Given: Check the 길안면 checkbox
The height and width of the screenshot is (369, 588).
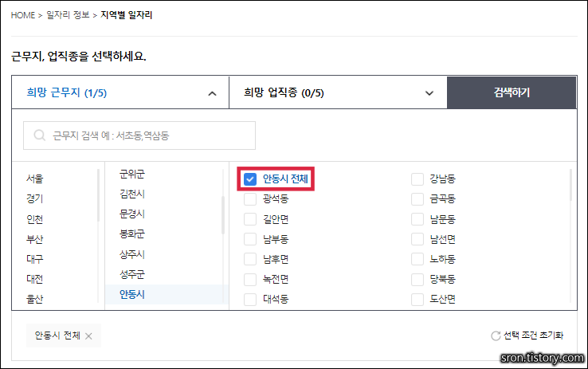Looking at the screenshot, I should click(250, 219).
